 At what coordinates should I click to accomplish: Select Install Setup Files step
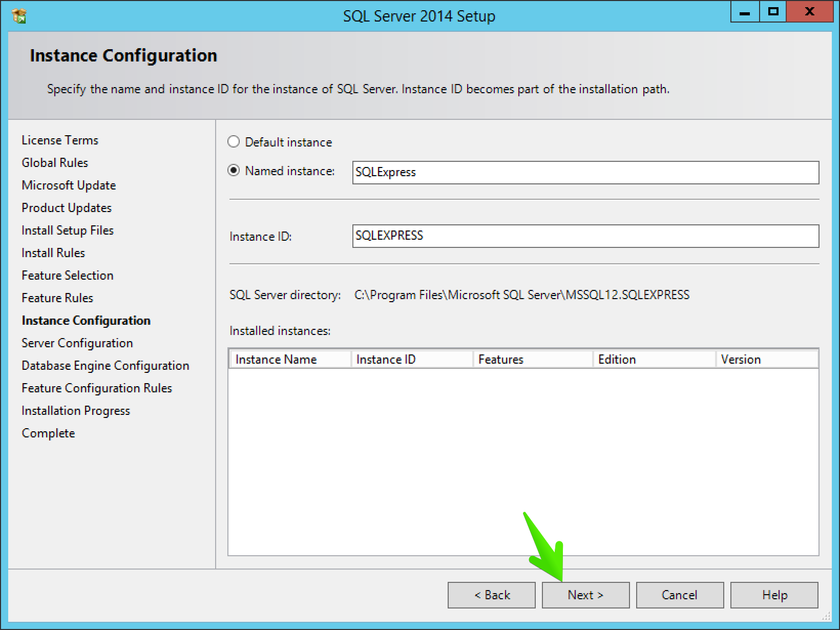68,230
